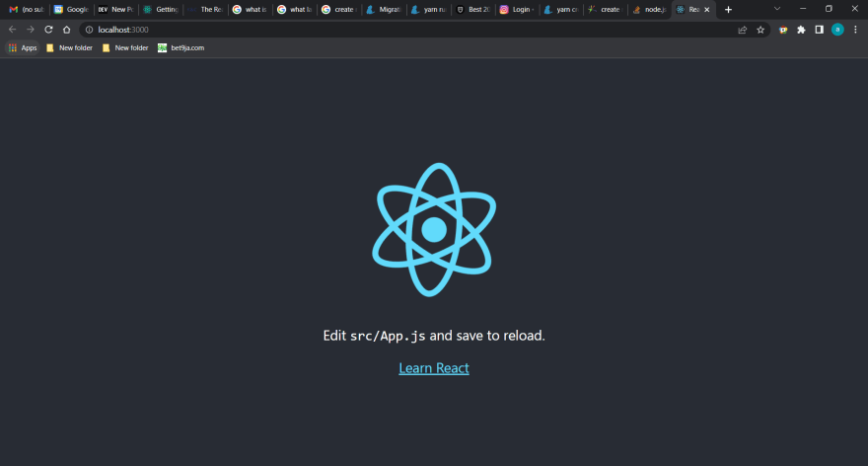This screenshot has width=868, height=466.
Task: Go back to the previous page
Action: (12, 30)
